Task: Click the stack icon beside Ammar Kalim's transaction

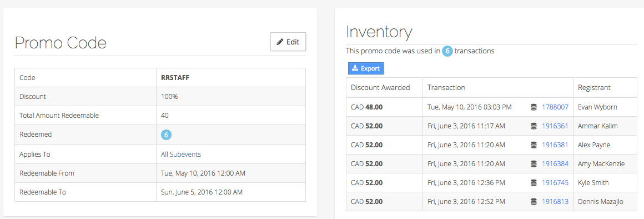Action: tap(534, 126)
